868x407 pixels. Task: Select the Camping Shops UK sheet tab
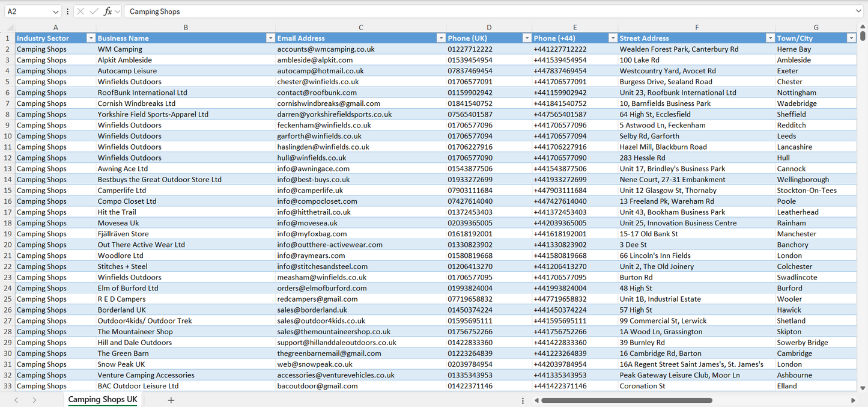[x=103, y=400]
